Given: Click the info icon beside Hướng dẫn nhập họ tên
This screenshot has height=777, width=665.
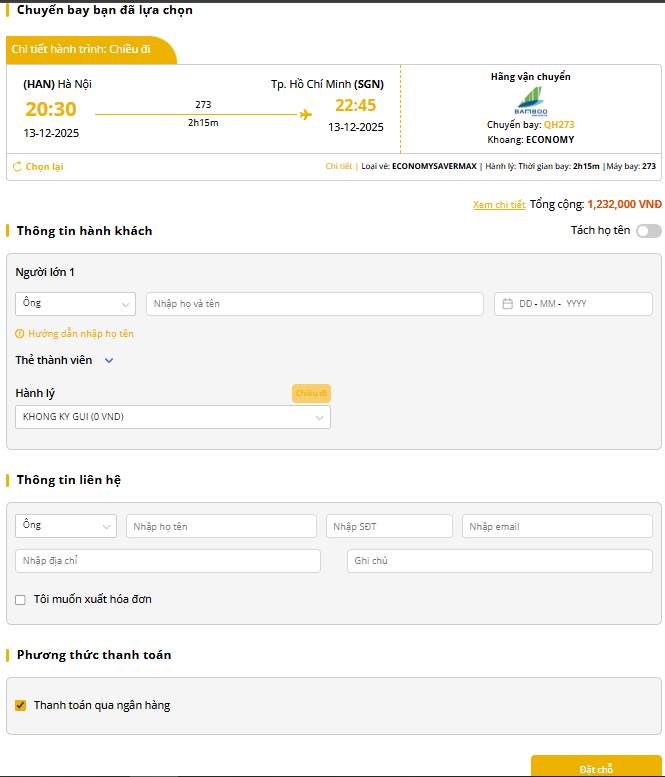Looking at the screenshot, I should tap(20, 334).
